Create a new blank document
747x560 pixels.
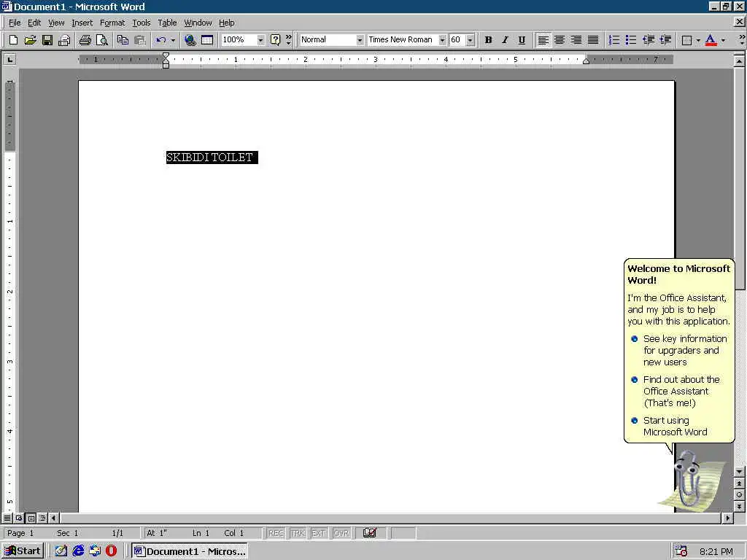pos(13,40)
